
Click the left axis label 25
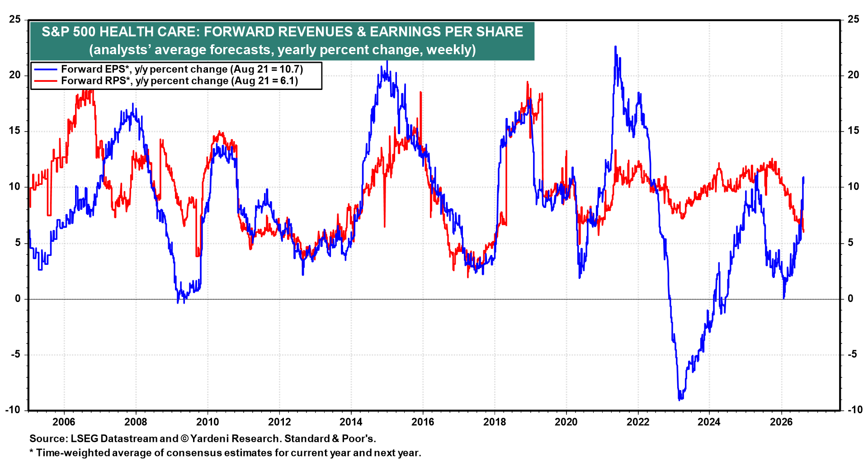[x=15, y=19]
